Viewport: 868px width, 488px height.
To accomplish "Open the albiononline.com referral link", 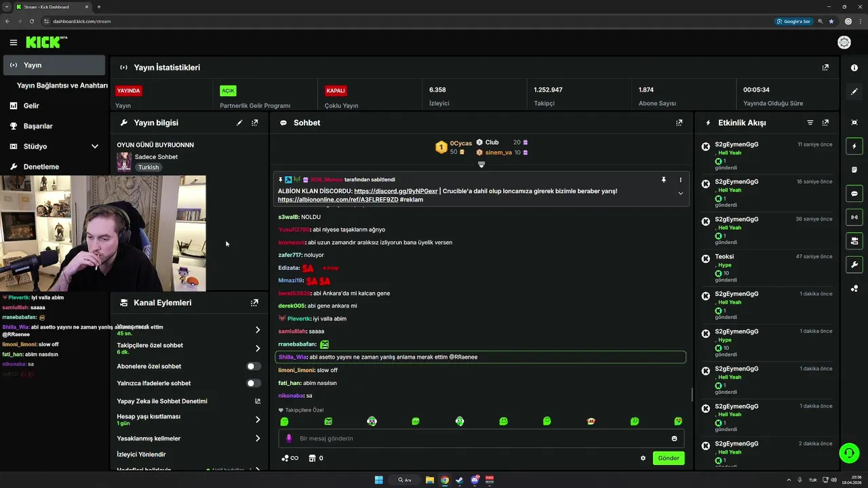I will coord(338,200).
